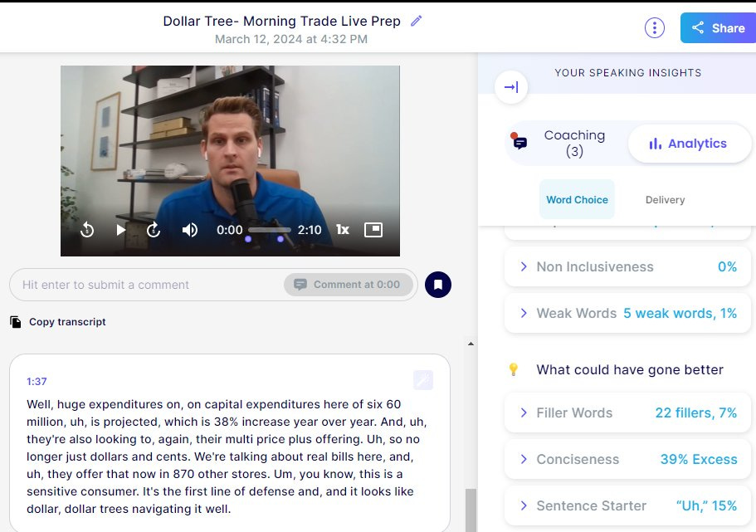Click the 39% Excess value

pos(699,459)
